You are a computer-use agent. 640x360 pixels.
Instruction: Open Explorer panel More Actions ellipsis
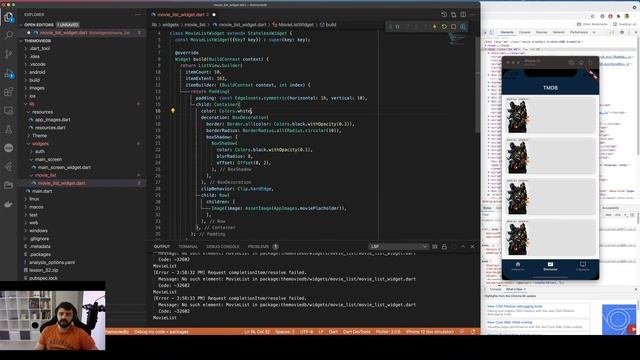(138, 14)
